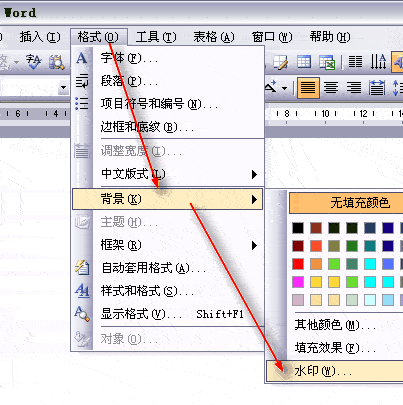Pick the orange-red color swatch

(316, 246)
